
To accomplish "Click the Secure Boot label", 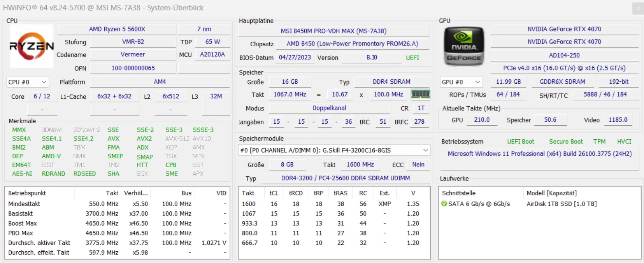I will [x=566, y=142].
